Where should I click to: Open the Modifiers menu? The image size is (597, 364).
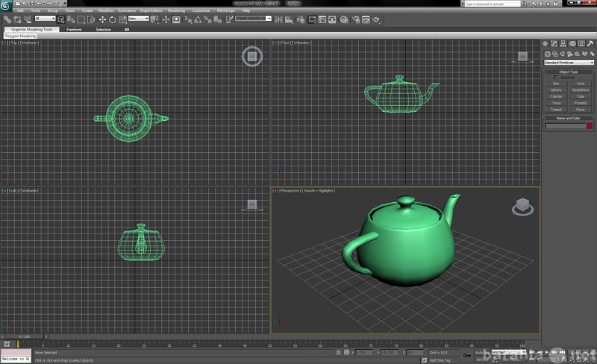tap(106, 10)
